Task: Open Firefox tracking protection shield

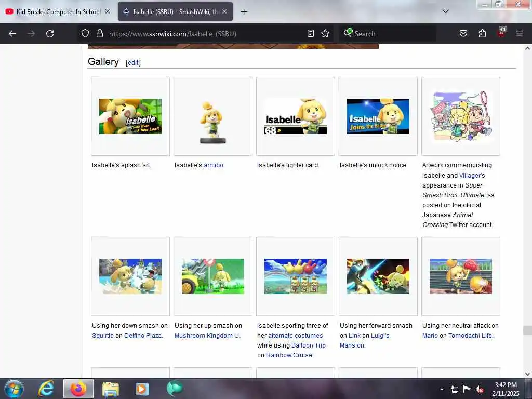Action: coord(85,33)
